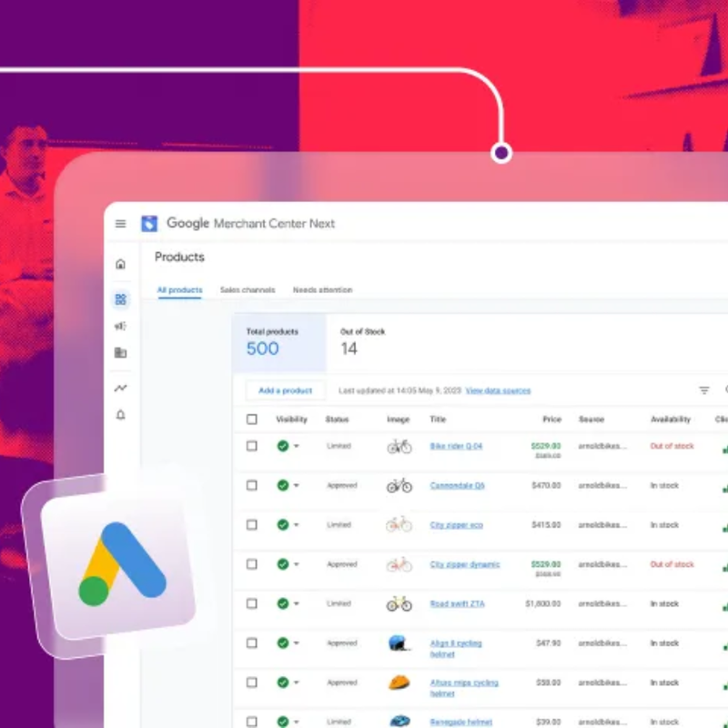Click the Bike rider Q-04 bicycle thumbnail
Screen dimensions: 728x728
[399, 447]
